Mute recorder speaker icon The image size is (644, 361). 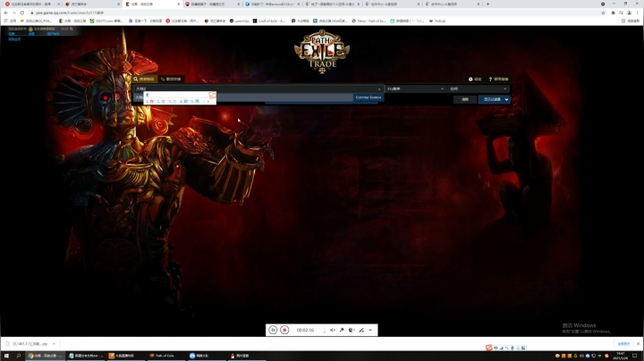click(333, 330)
